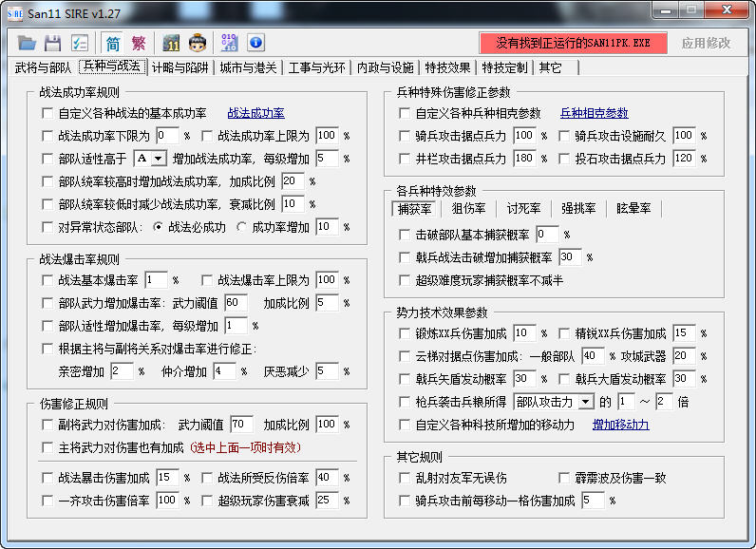Switch to the 计略与陷阱 tab
Screen dimensions: 756x549
click(x=180, y=68)
